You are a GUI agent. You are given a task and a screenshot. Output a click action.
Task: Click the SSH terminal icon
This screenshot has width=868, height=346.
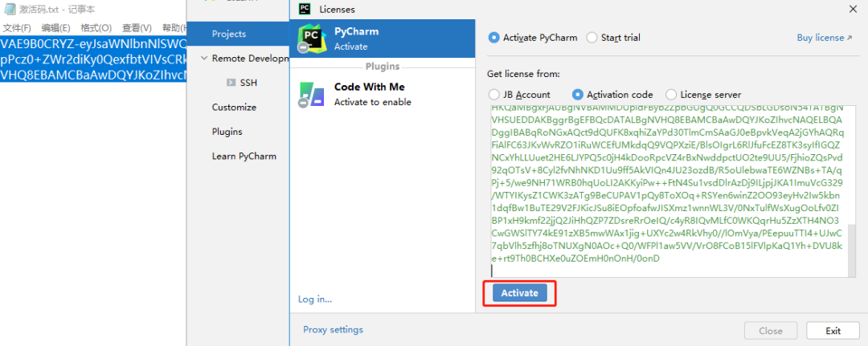[231, 83]
